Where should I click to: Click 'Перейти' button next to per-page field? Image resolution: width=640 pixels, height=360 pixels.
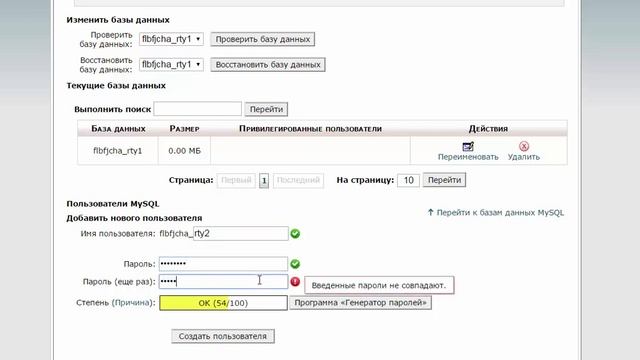(444, 180)
